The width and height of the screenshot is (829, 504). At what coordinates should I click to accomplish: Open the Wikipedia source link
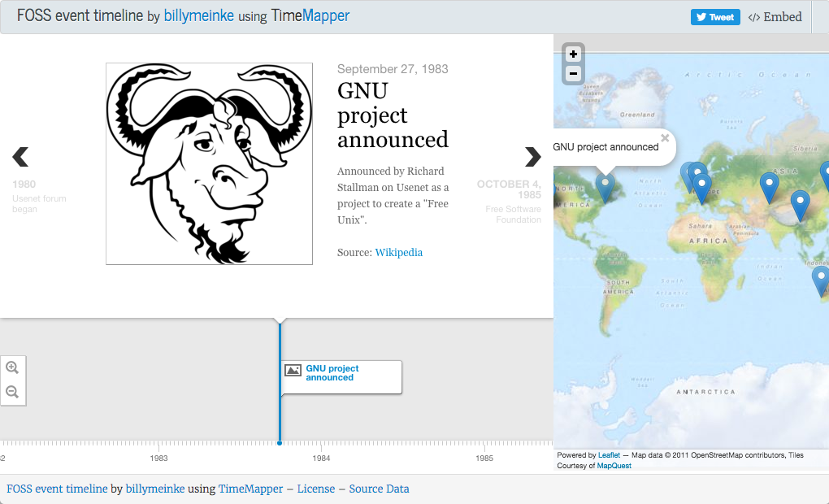click(x=398, y=252)
